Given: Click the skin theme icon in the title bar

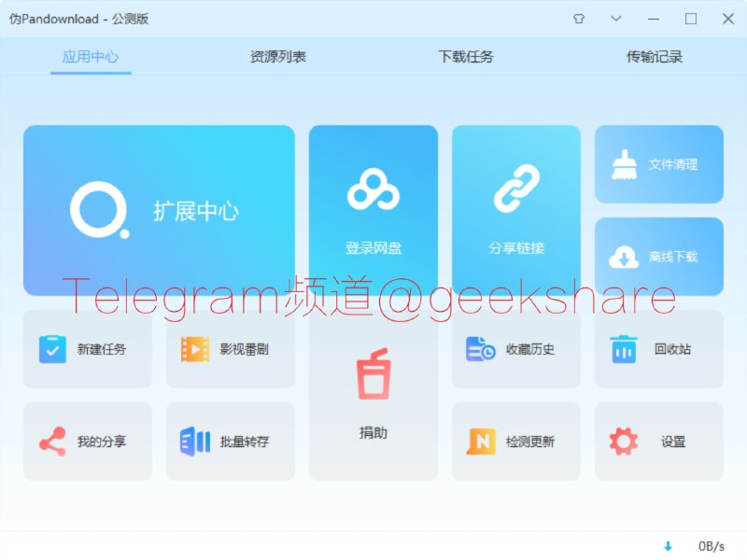Looking at the screenshot, I should [579, 19].
